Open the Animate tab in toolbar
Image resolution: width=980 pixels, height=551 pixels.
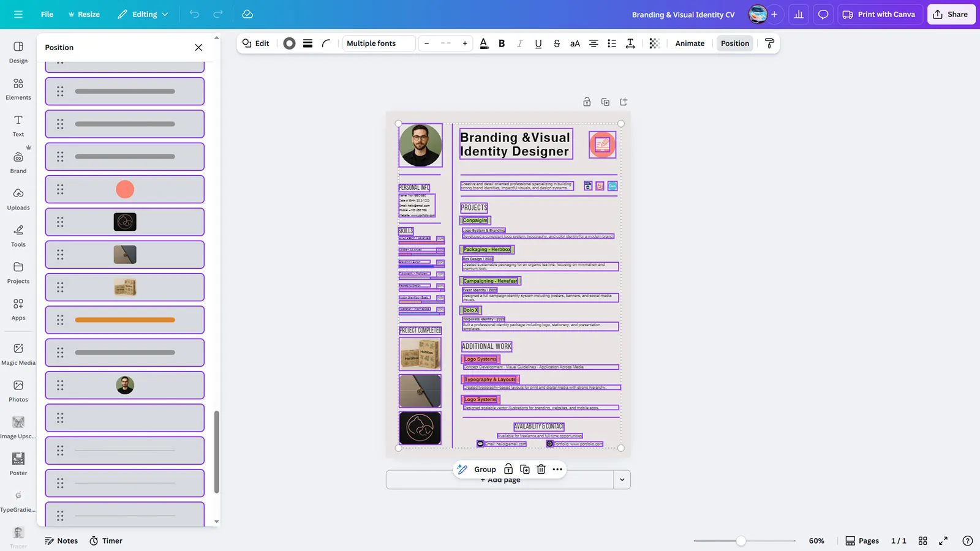tap(690, 43)
